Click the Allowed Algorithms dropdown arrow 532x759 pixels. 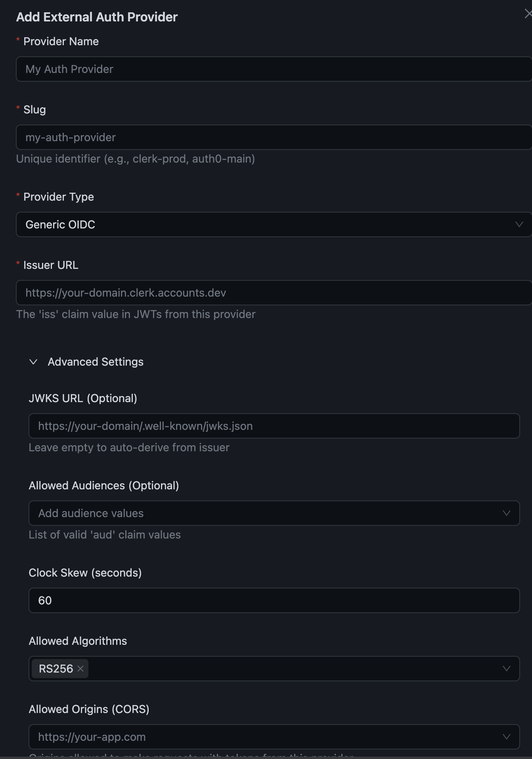click(x=506, y=669)
